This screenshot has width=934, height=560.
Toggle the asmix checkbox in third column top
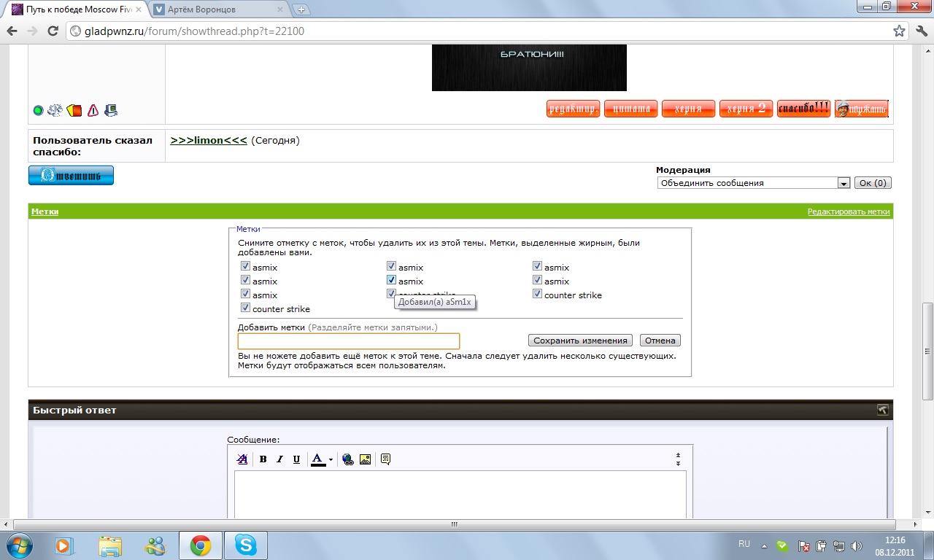coord(537,267)
